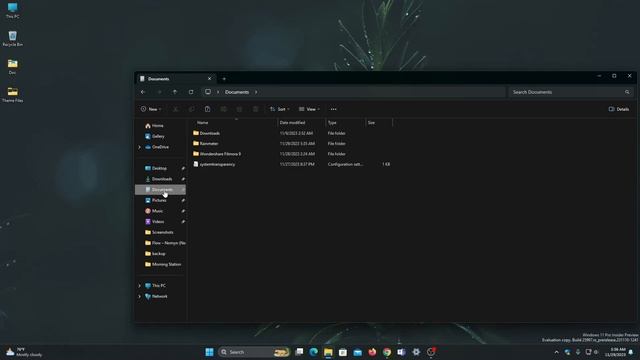Open pinned Downloads in sidebar
Viewport: 640px width, 360px height.
(161, 179)
